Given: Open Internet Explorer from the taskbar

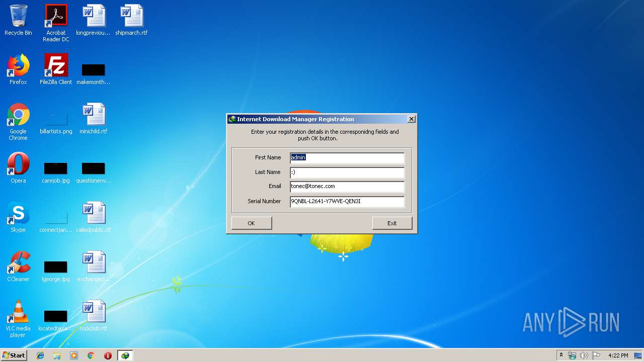Looking at the screenshot, I should coord(40,355).
